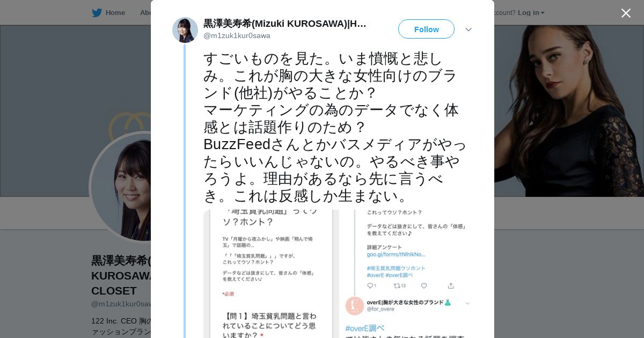Screen dimensions: 644x338
Task: Open the left survey form screenshot image
Action: point(268,274)
